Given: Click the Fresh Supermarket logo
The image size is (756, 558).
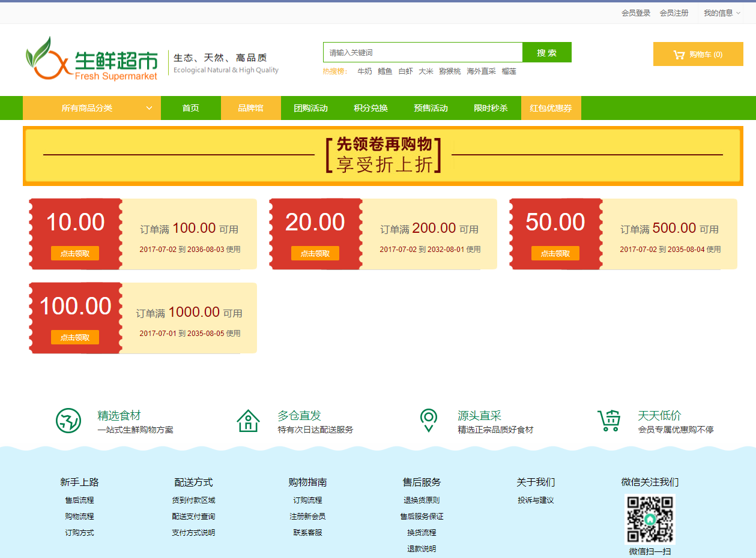Looking at the screenshot, I should (x=91, y=58).
